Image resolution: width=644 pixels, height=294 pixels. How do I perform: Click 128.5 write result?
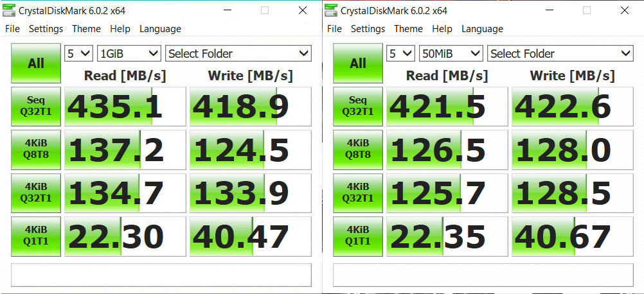click(573, 193)
